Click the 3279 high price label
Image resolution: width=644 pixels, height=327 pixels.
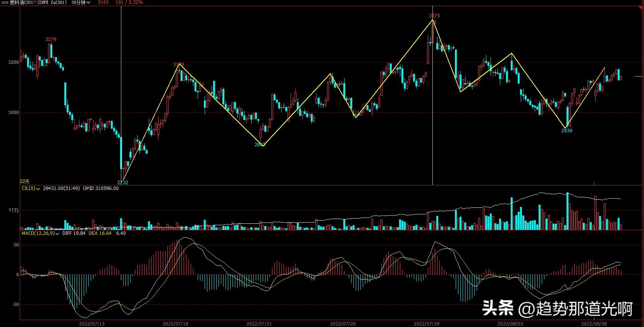tap(51, 39)
